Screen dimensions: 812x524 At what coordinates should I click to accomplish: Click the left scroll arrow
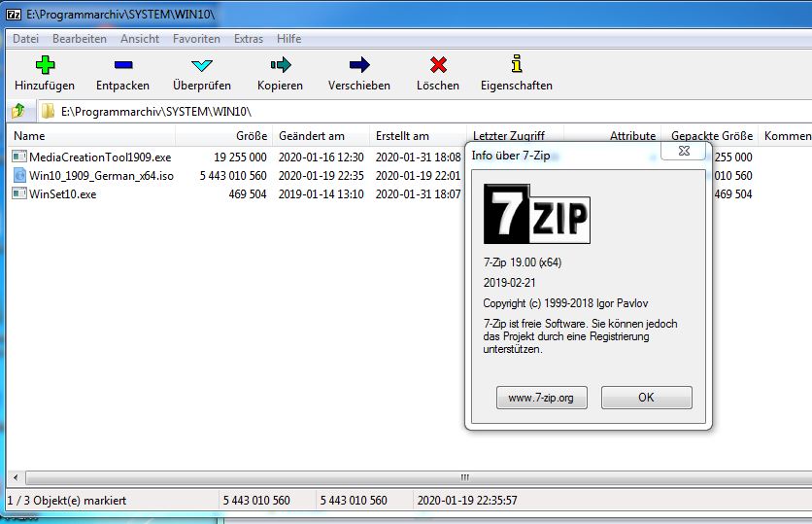click(16, 477)
